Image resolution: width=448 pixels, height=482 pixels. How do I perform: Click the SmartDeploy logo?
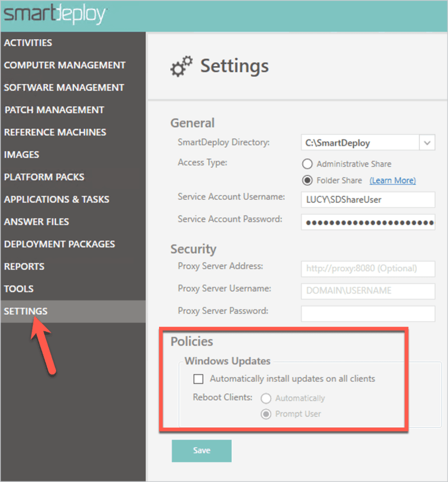(53, 14)
